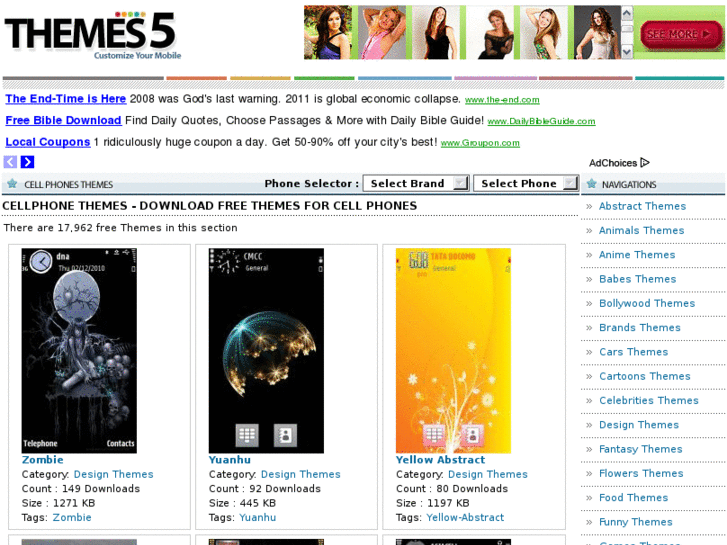Open Anime Themes category

click(x=637, y=255)
